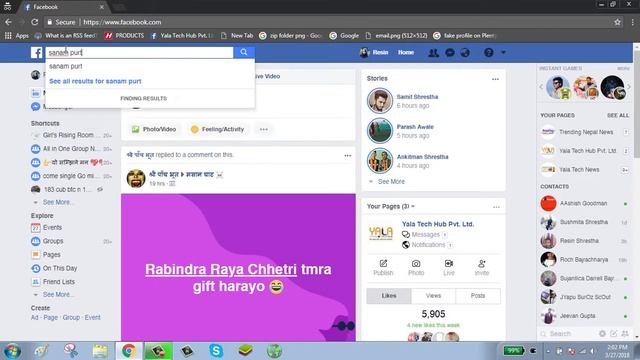Open Girl's Rising Room shortcut

(x=71, y=135)
